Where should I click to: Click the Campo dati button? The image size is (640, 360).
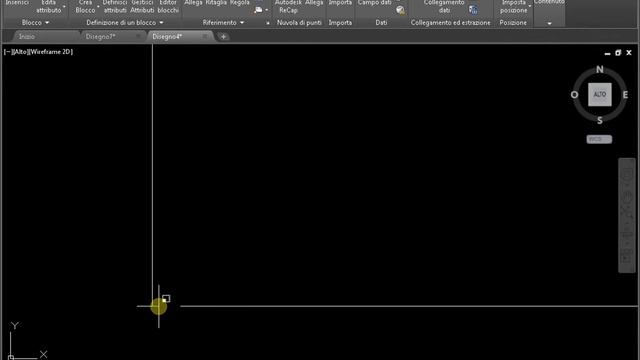coord(374,3)
